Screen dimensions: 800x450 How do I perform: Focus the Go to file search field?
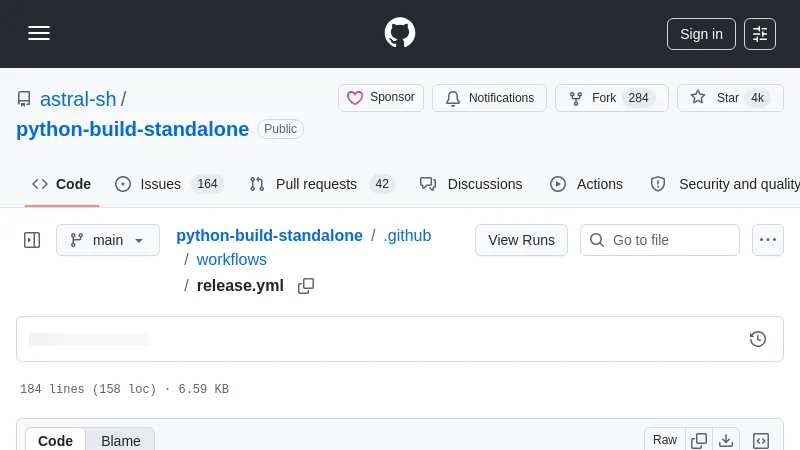click(x=672, y=240)
